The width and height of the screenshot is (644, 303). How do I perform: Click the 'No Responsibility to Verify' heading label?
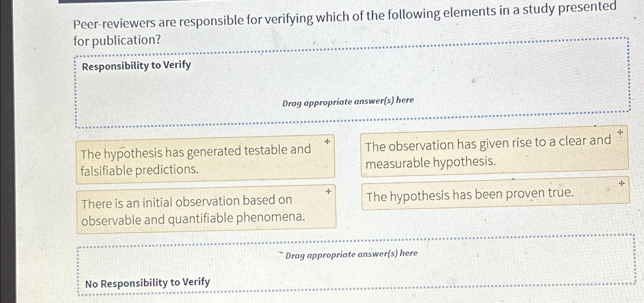(x=147, y=282)
